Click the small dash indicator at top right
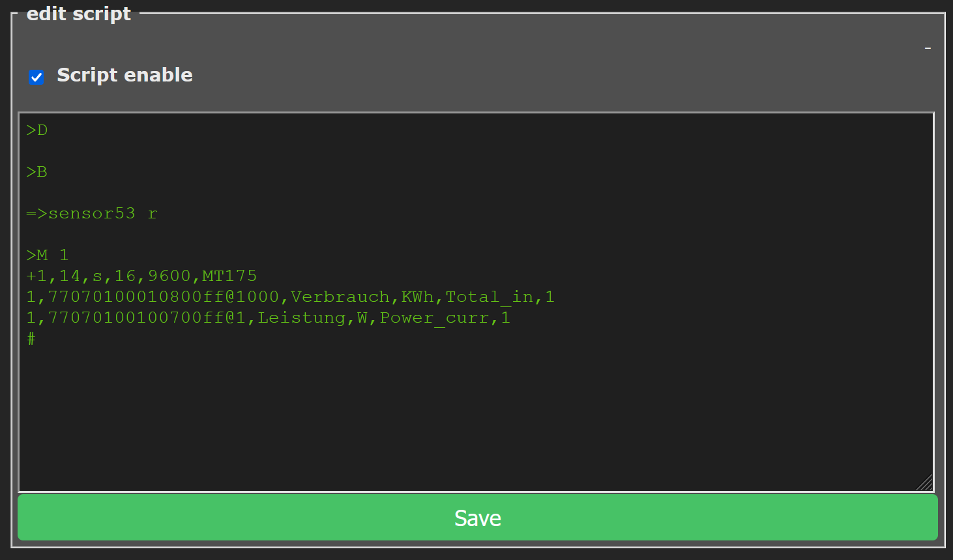Viewport: 953px width, 560px height. coord(928,48)
